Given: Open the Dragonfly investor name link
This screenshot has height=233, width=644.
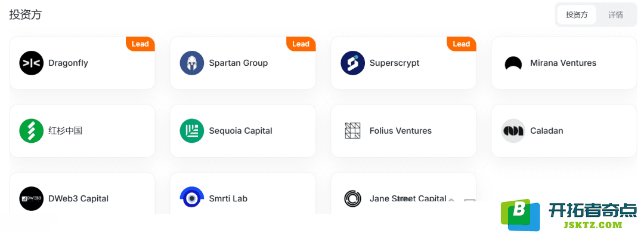Looking at the screenshot, I should click(68, 63).
